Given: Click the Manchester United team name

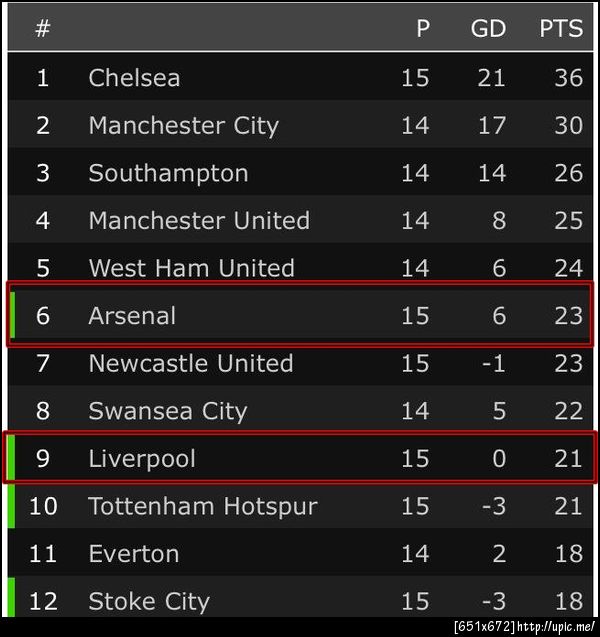Looking at the screenshot, I should pyautogui.click(x=199, y=221).
